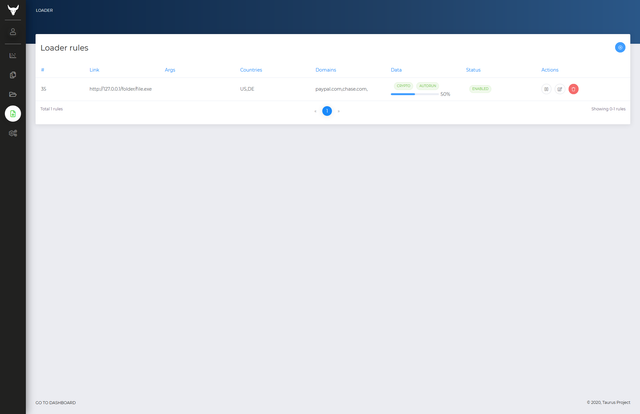The height and width of the screenshot is (414, 640).
Task: Click rule number 35 cell
Action: (x=43, y=89)
